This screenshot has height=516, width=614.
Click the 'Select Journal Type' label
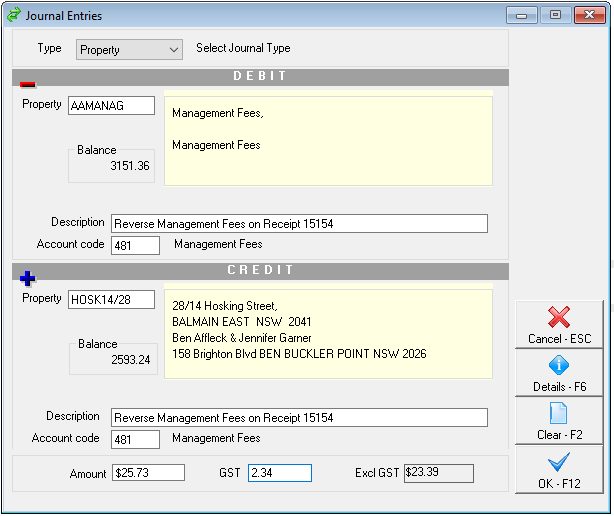click(x=243, y=48)
